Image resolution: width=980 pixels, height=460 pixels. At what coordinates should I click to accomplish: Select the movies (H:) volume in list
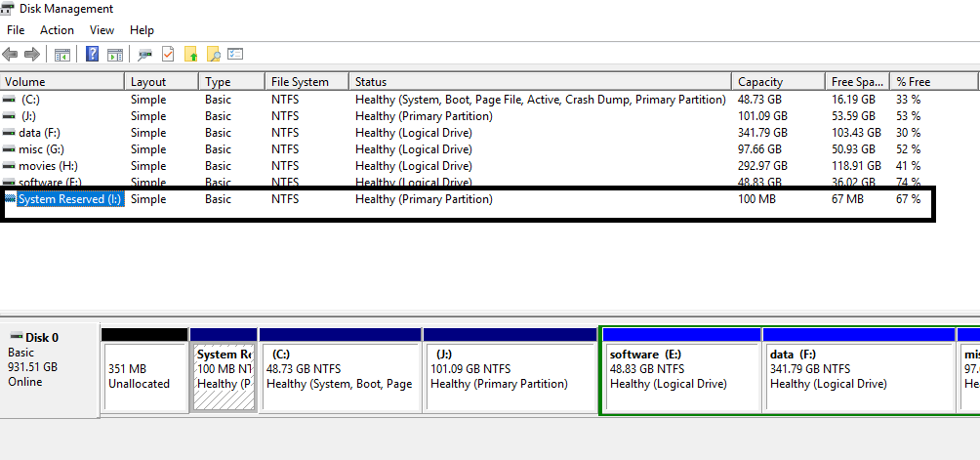(x=47, y=166)
